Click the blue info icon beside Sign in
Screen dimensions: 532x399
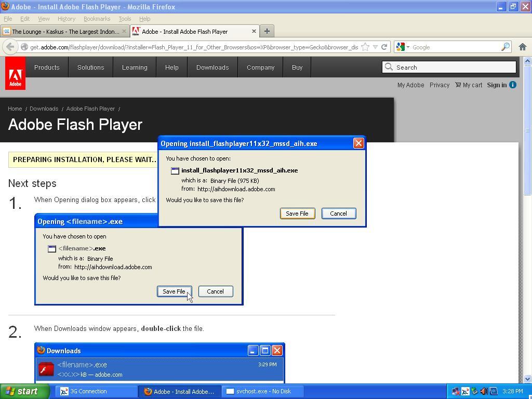pyautogui.click(x=513, y=85)
